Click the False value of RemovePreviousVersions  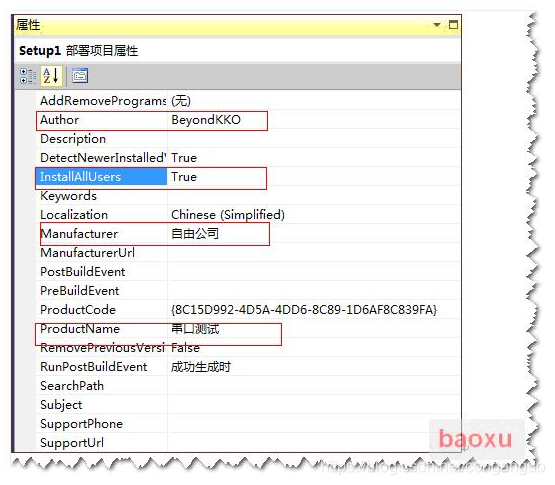(x=185, y=348)
